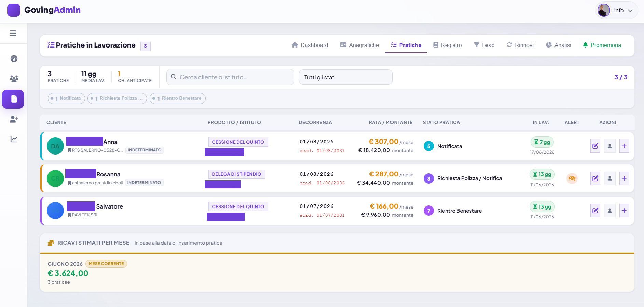Switch to the Analisi tab
The width and height of the screenshot is (644, 307).
click(559, 45)
